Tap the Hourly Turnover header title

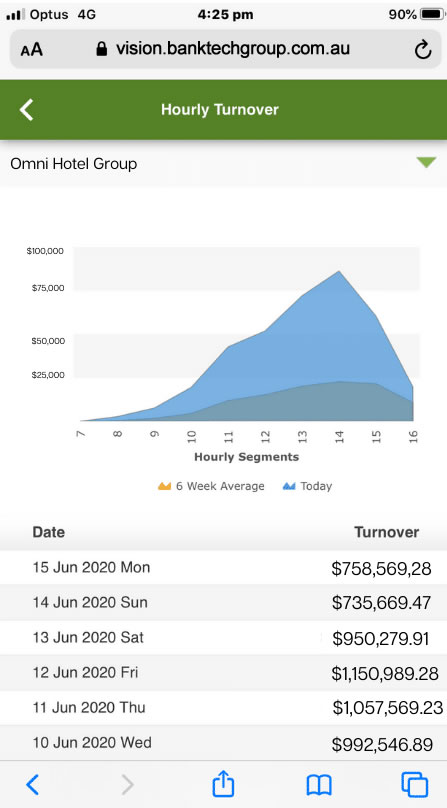(x=220, y=109)
